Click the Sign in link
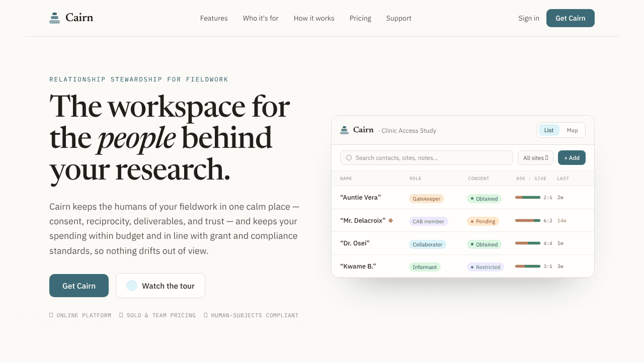The width and height of the screenshot is (644, 362). (x=529, y=18)
